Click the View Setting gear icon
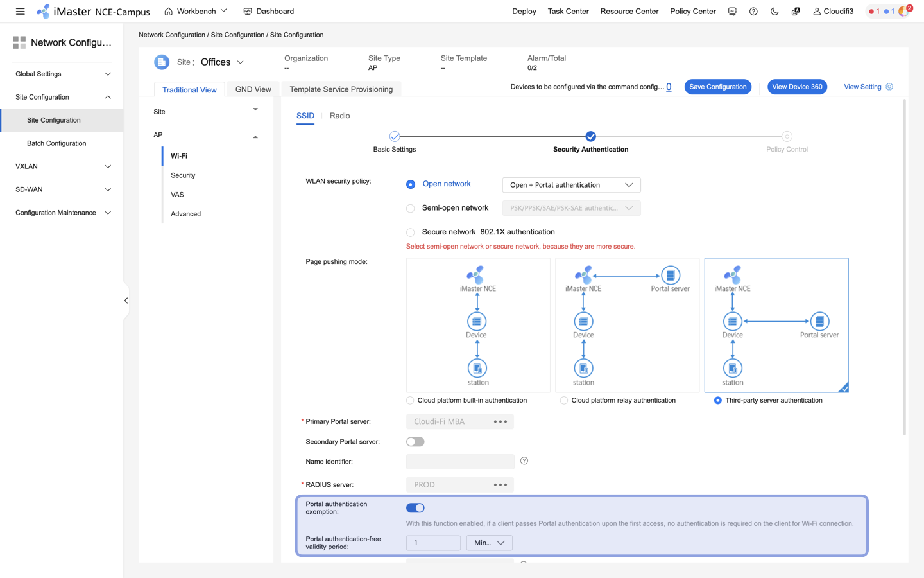This screenshot has height=578, width=924. coord(889,87)
